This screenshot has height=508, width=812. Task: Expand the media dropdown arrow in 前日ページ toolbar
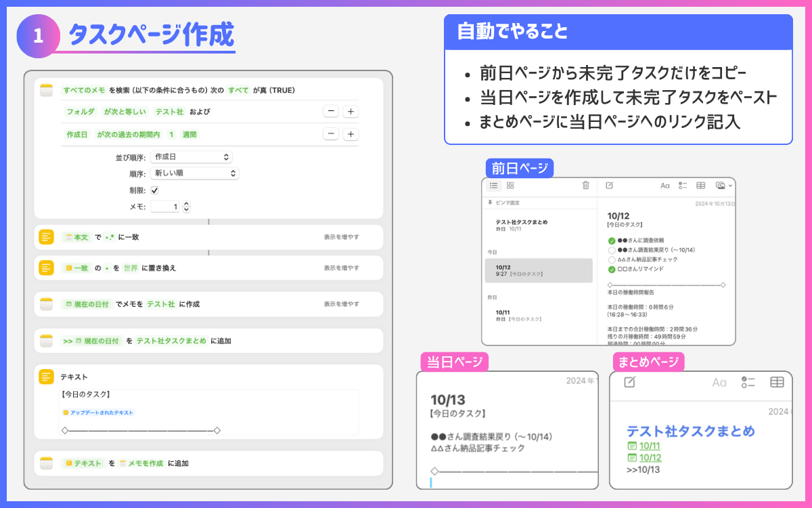coord(730,186)
